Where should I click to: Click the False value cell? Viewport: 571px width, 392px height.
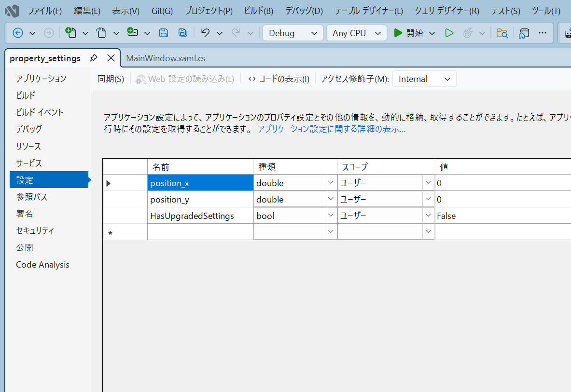point(503,216)
